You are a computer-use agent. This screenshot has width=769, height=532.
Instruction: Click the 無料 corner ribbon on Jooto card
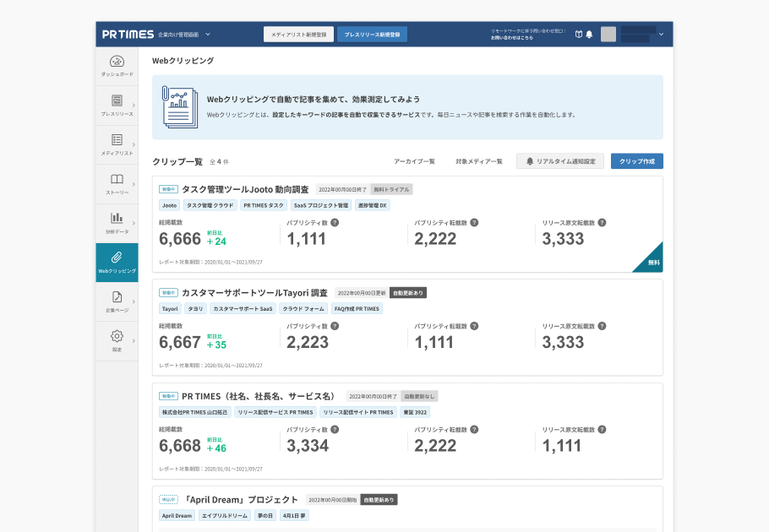pyautogui.click(x=652, y=261)
